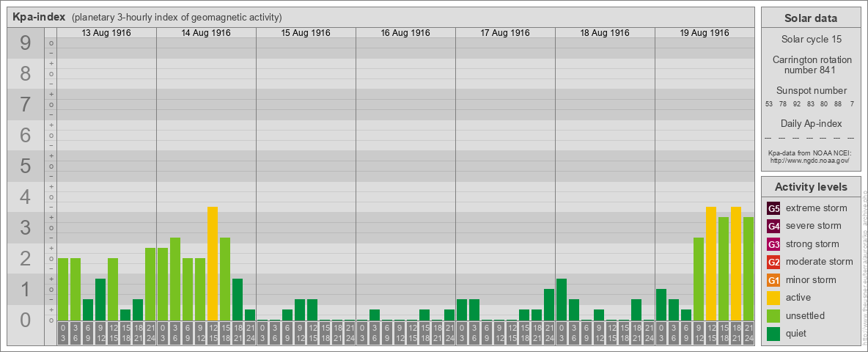Image resolution: width=868 pixels, height=352 pixels.
Task: Click the '12 15' time label under 14 Aug
Action: click(213, 333)
